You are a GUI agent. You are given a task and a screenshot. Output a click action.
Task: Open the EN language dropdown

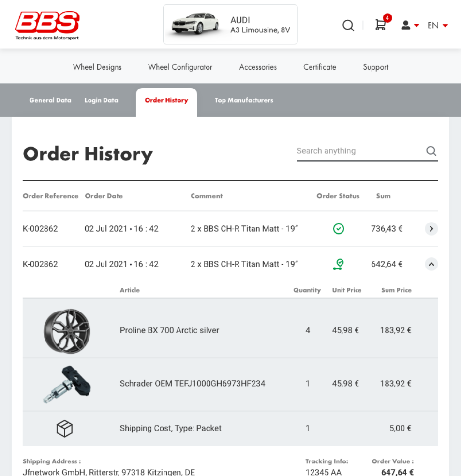tap(438, 25)
